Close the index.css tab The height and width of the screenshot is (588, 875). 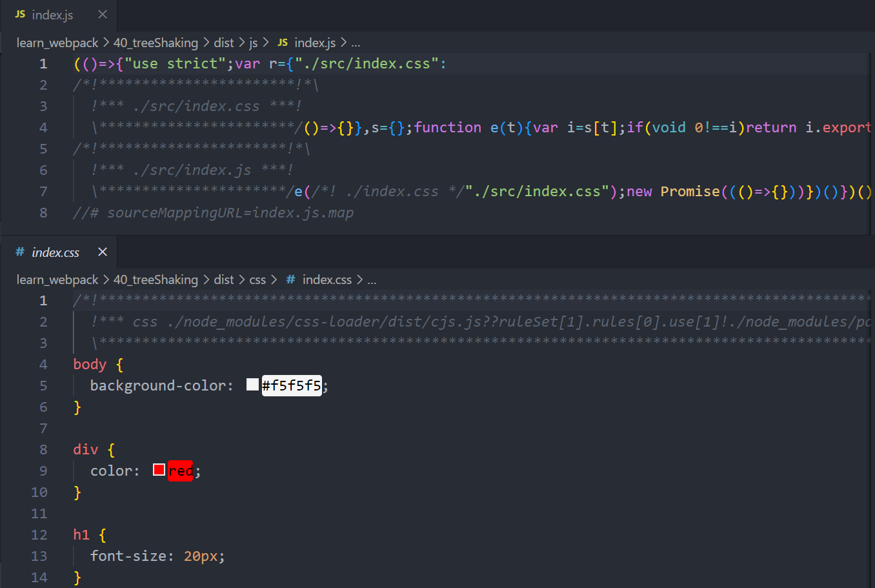click(x=103, y=252)
